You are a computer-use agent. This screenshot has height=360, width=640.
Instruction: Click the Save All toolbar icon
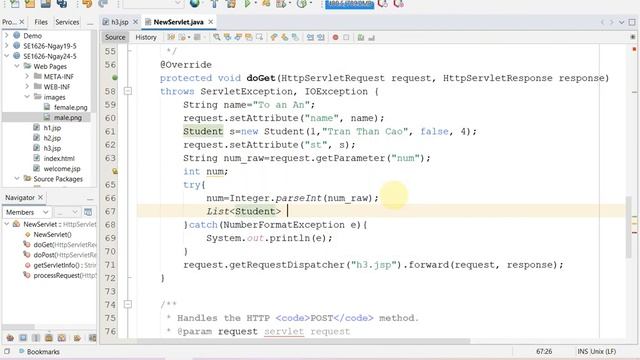[62, 4]
